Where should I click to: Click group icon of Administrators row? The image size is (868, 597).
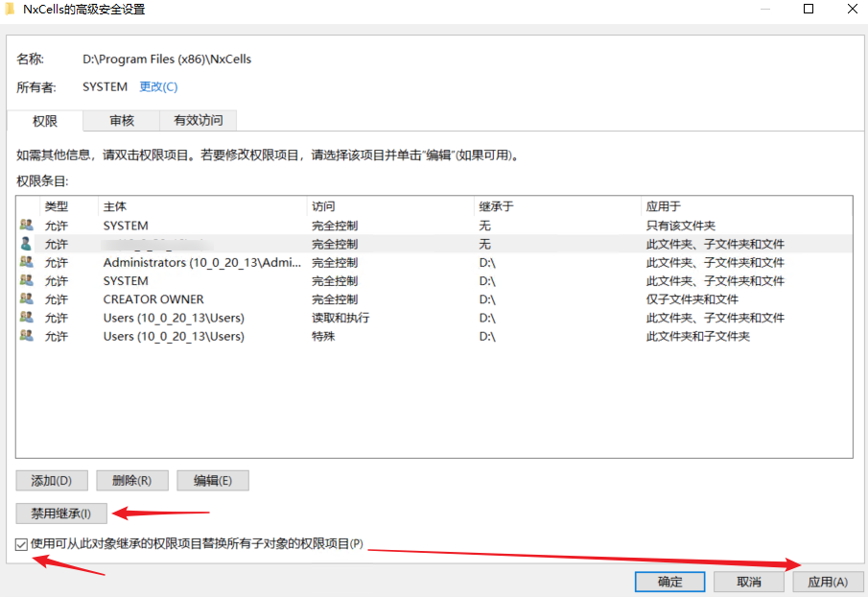[x=26, y=262]
